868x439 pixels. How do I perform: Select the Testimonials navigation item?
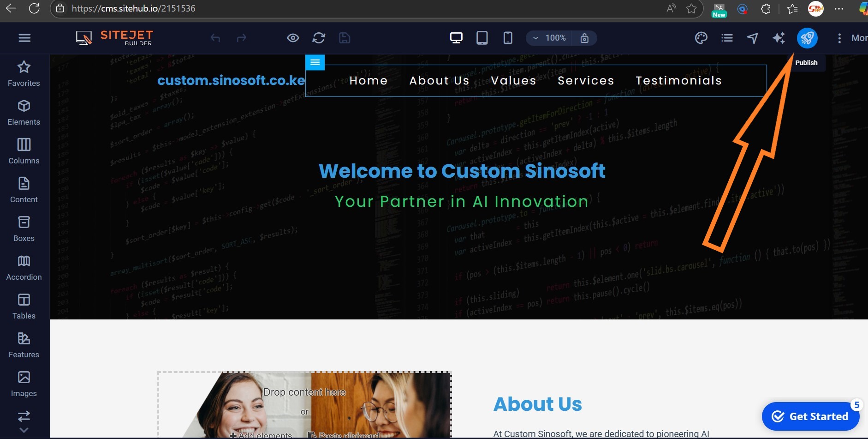(x=678, y=80)
